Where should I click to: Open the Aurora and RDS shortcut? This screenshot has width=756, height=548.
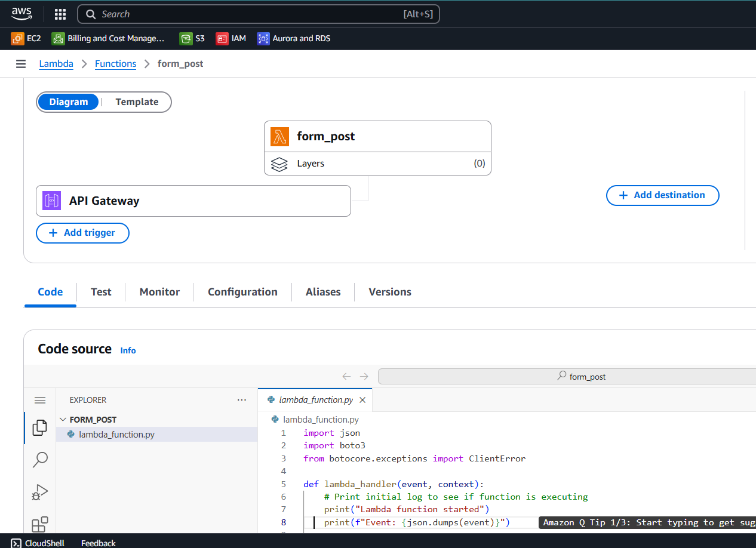[x=294, y=38]
